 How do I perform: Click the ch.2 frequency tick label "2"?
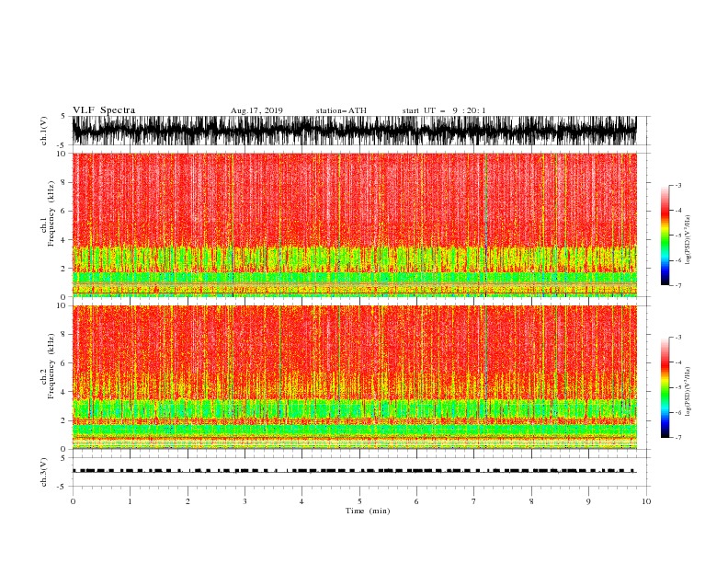pos(63,420)
